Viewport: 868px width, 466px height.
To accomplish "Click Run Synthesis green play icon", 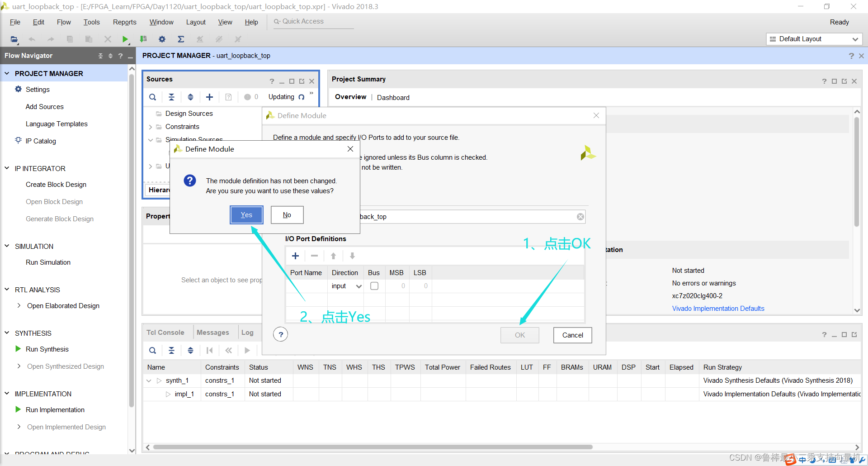I will [18, 349].
